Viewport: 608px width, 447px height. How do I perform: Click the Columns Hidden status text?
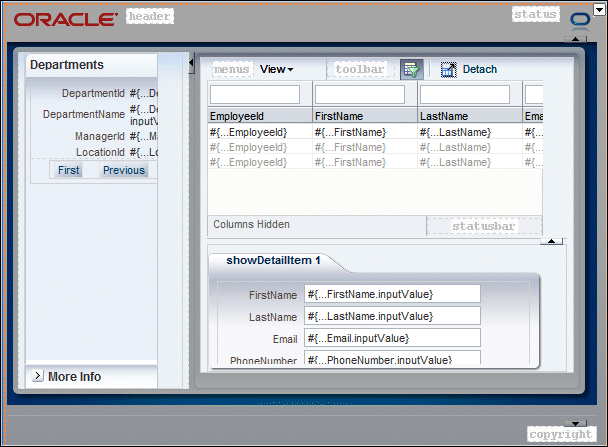point(251,224)
